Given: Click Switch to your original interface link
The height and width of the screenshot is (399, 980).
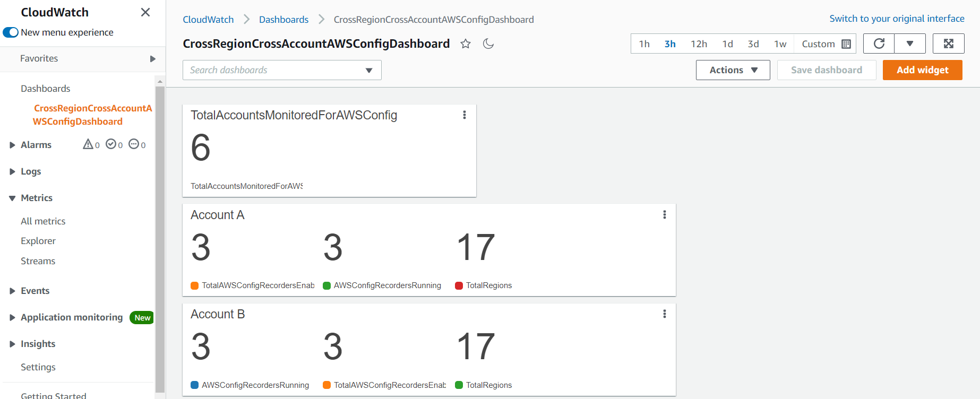Looking at the screenshot, I should point(897,19).
